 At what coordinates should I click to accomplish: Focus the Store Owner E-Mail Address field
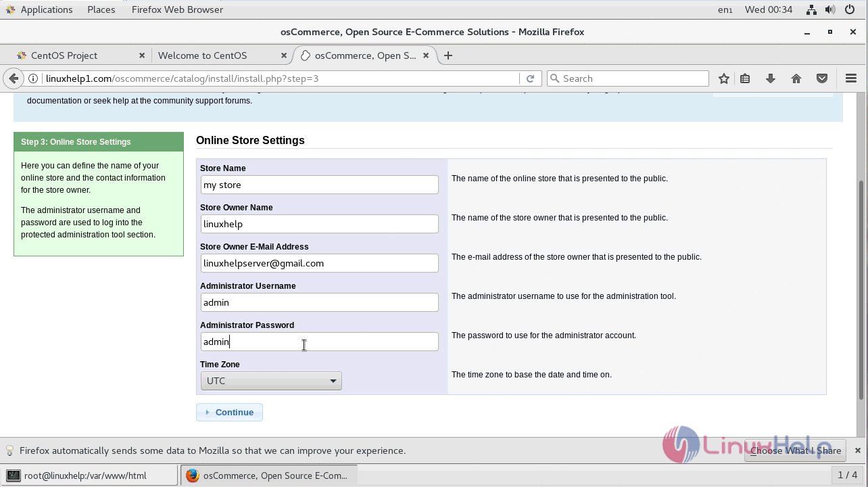[320, 263]
